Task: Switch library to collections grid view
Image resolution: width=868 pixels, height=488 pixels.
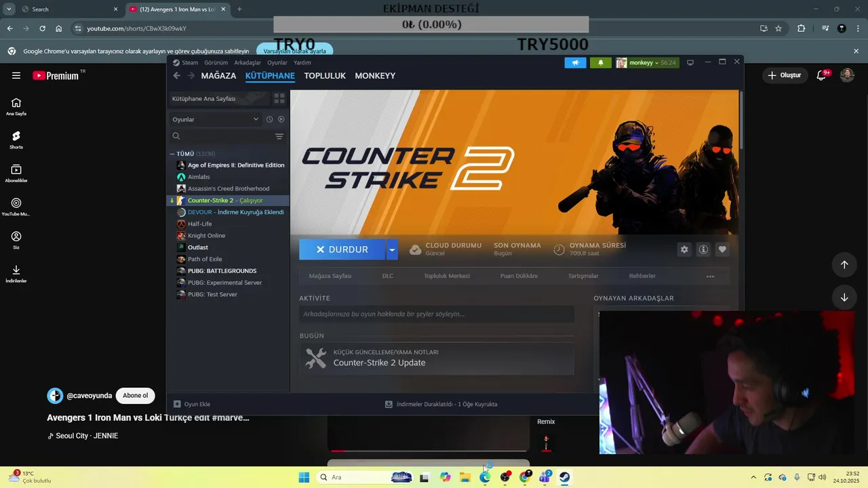Action: point(279,99)
